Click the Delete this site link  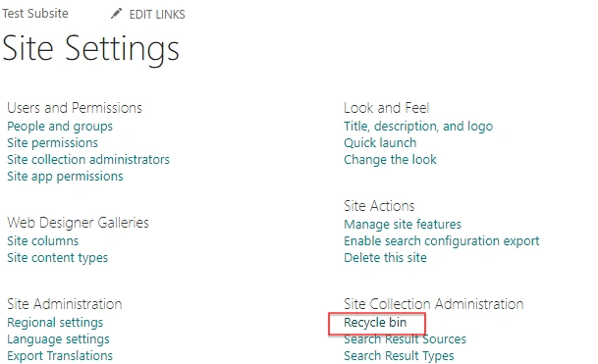tap(385, 258)
